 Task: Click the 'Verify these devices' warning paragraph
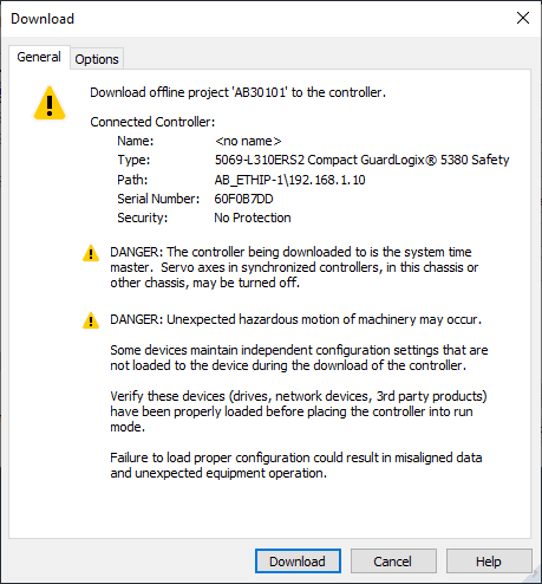[298, 412]
